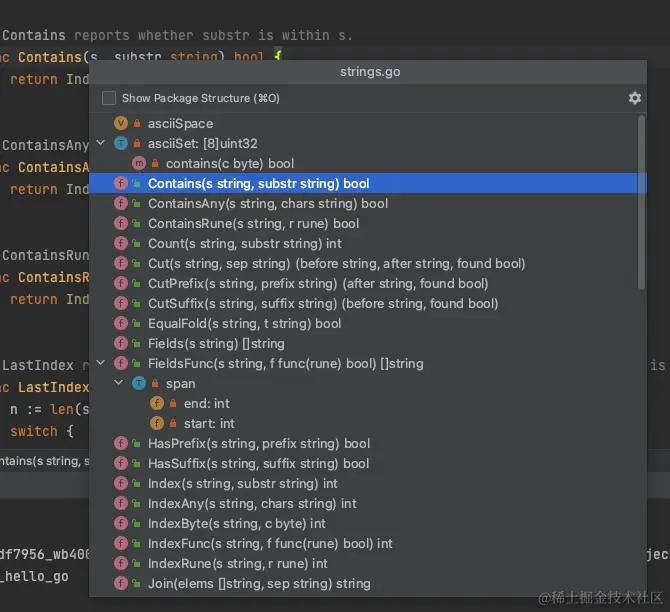Click the strings.go popup title
This screenshot has width=670, height=612.
tap(369, 72)
